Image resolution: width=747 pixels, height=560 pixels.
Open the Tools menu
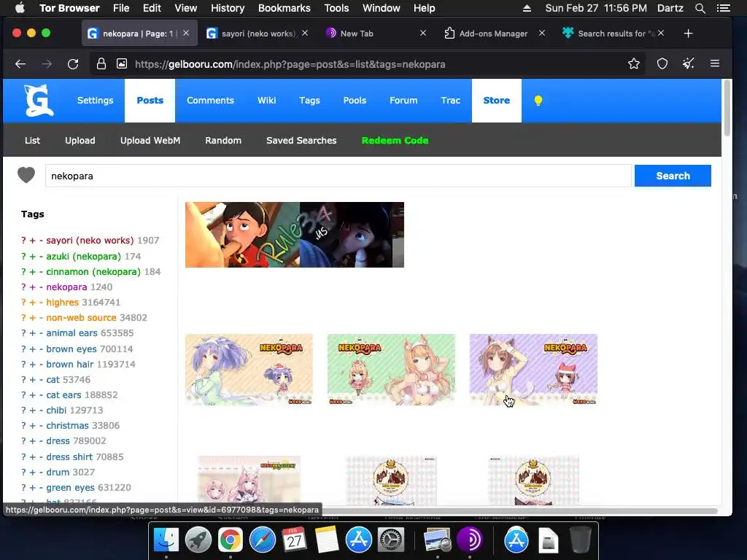tap(336, 8)
